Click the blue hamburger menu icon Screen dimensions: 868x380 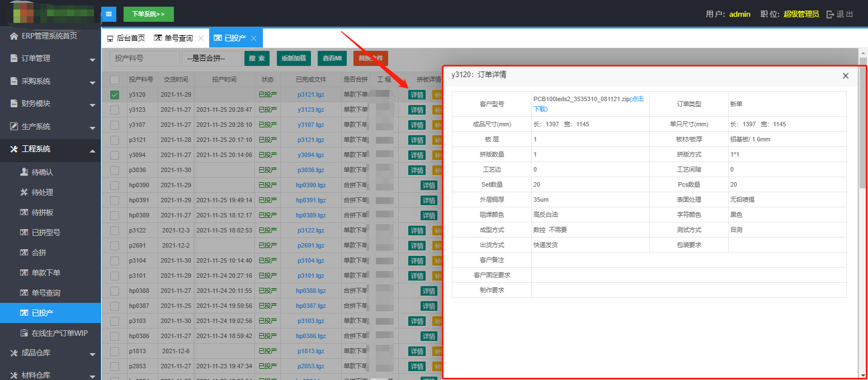coord(109,14)
